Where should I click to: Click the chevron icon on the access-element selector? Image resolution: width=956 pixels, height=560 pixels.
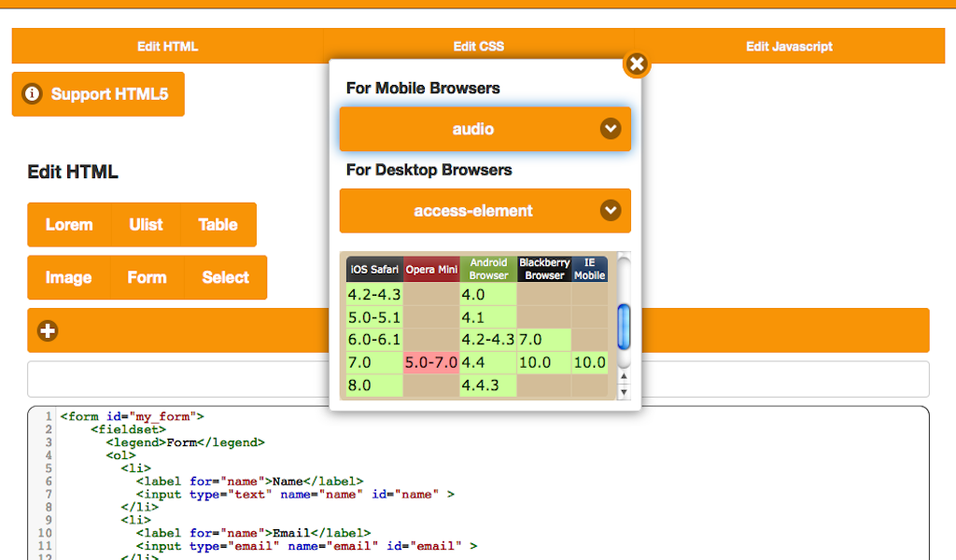(612, 211)
